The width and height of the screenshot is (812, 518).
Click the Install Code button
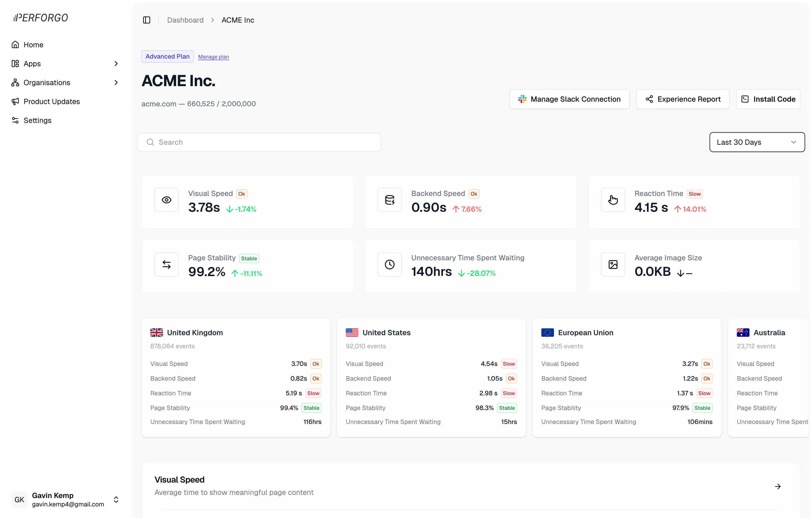click(768, 99)
